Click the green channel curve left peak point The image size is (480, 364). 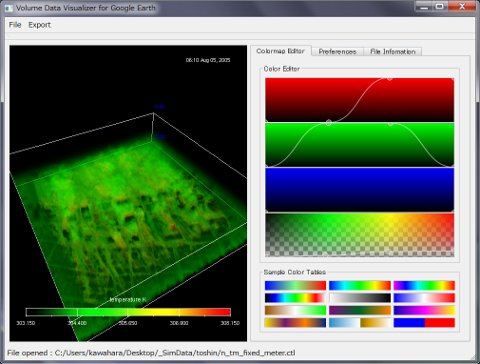(329, 123)
